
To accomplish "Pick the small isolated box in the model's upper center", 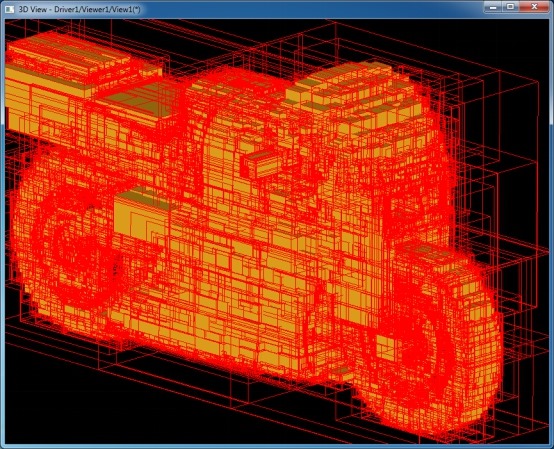I will click(261, 164).
